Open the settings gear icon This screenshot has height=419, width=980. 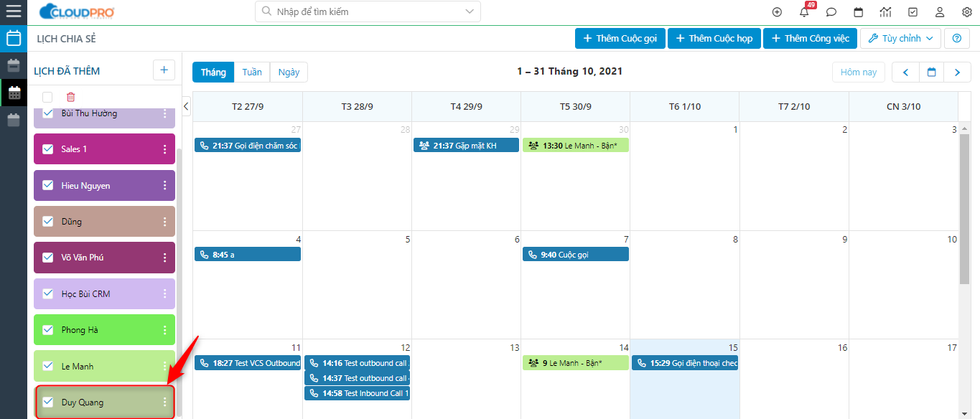point(966,12)
